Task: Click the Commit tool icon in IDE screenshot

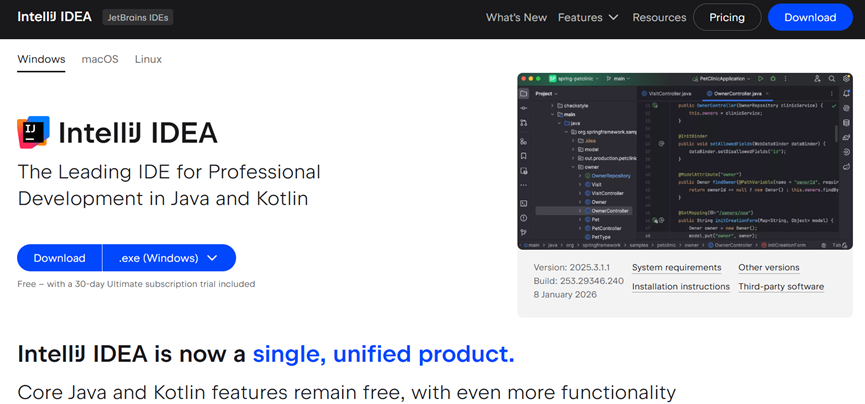Action: (x=524, y=108)
